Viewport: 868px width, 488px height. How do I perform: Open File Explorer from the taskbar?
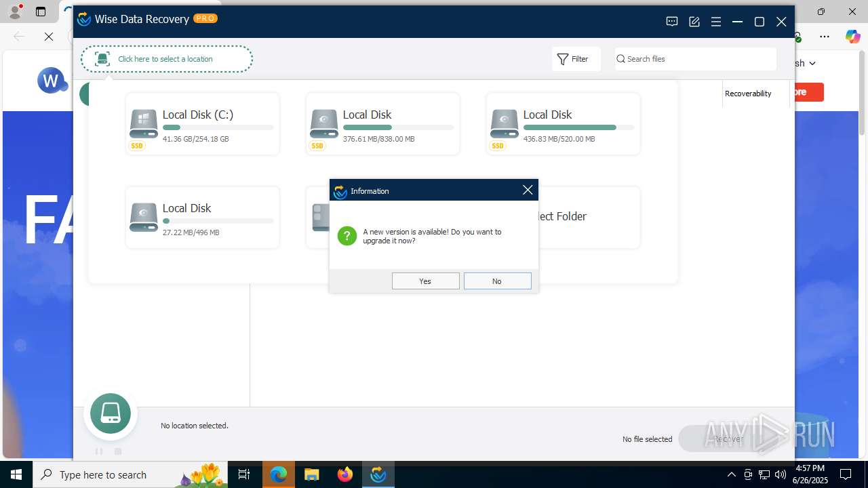[x=312, y=474]
